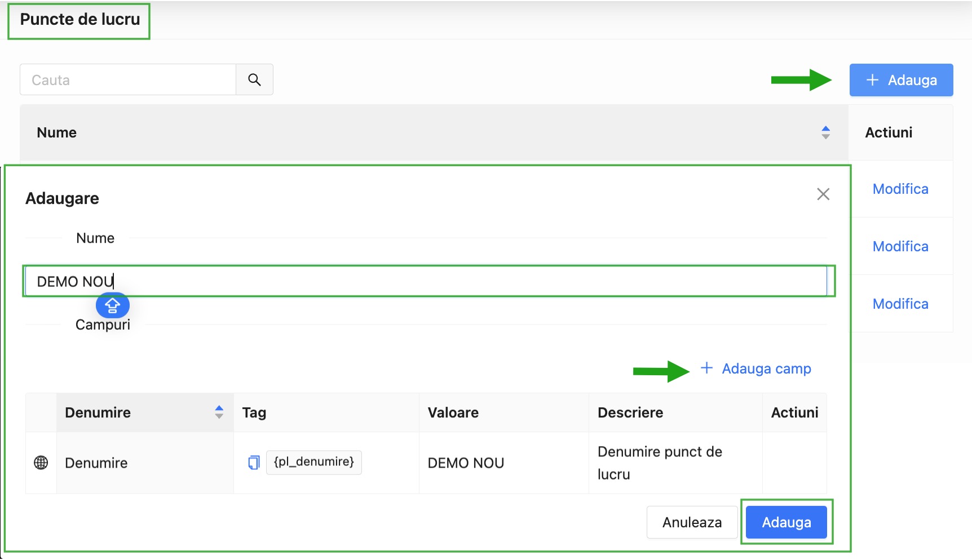Sort fields table by Denumire column
This screenshot has height=560, width=972.
click(x=219, y=412)
